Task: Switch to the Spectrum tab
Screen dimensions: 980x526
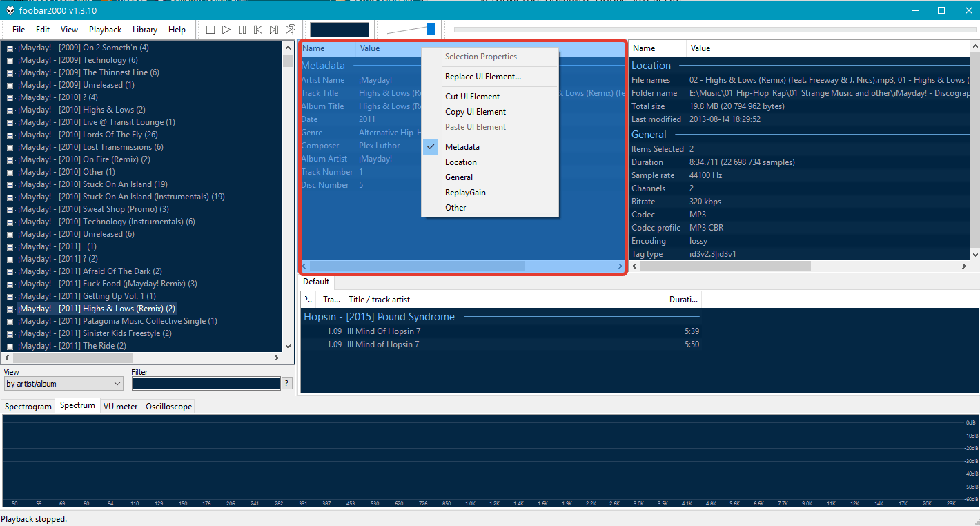Action: tap(77, 406)
